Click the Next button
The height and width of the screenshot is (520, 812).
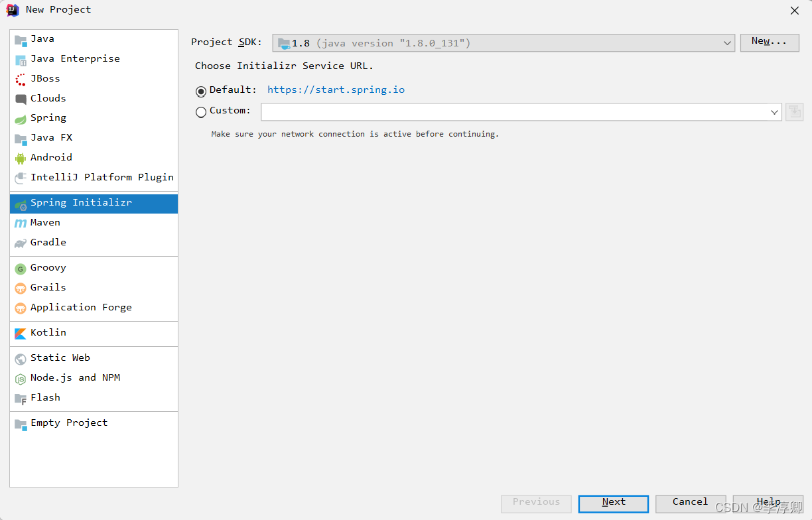pos(614,503)
